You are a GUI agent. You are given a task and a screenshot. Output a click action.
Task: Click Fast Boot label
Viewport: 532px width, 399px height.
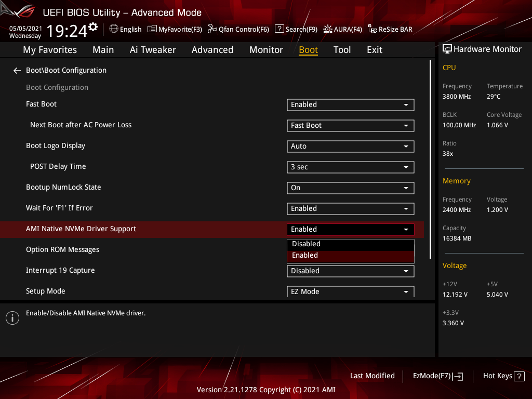pos(41,104)
